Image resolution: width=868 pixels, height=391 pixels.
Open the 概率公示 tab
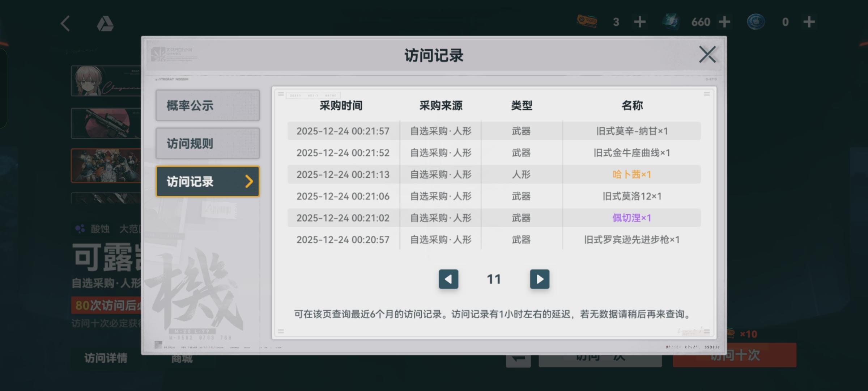(208, 105)
